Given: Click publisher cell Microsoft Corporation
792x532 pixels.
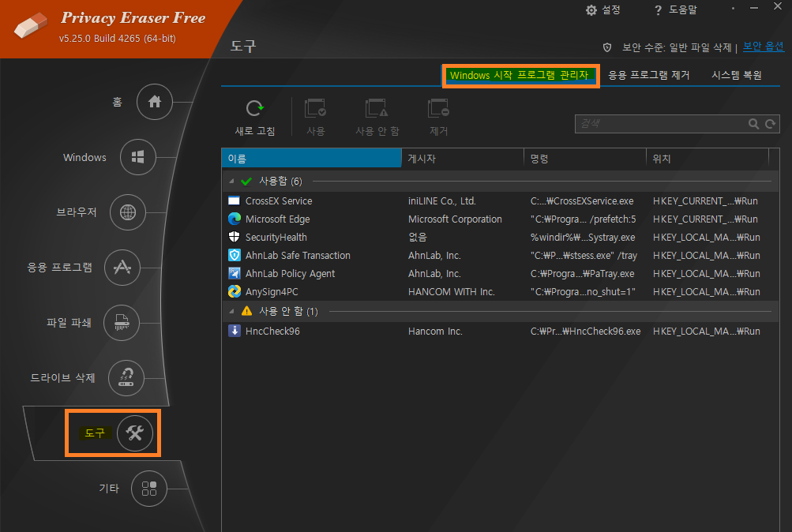Looking at the screenshot, I should point(455,219).
